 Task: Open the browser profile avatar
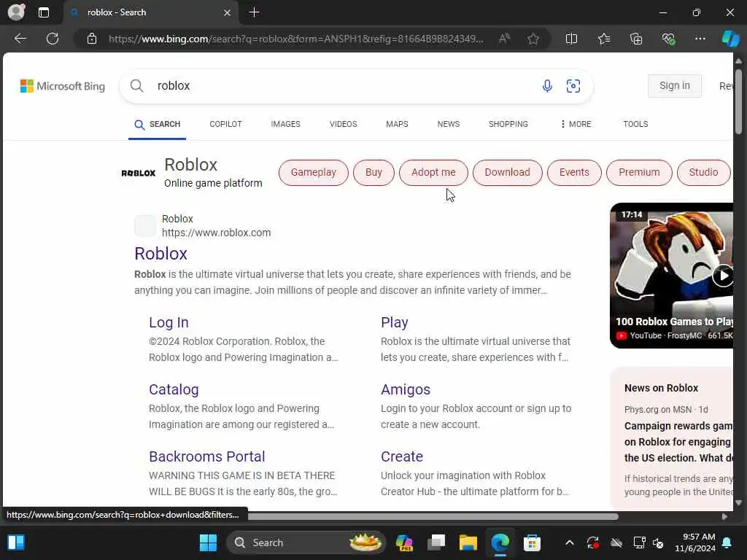(x=16, y=12)
